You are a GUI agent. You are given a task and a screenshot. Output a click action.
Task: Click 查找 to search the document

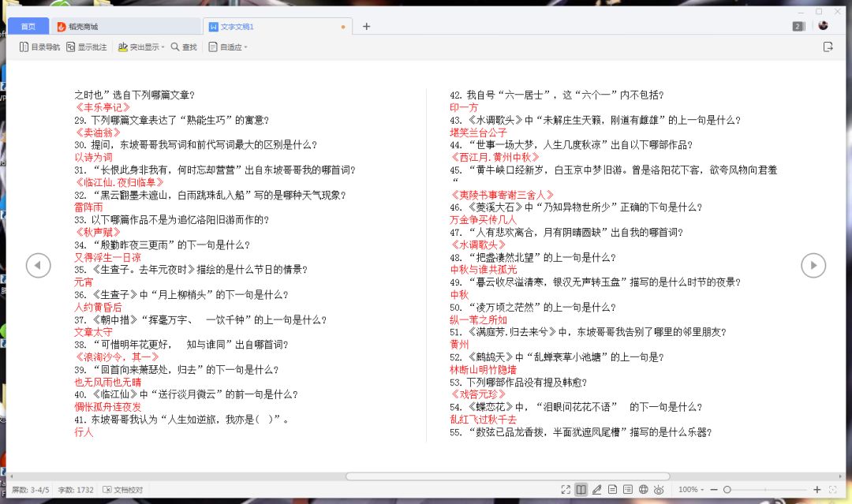184,47
